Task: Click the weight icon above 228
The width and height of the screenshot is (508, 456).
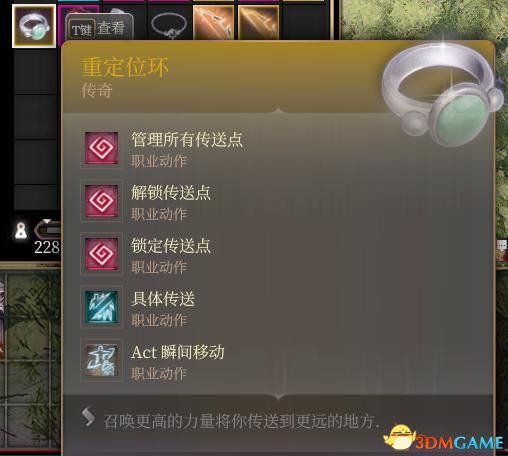Action: click(x=21, y=231)
